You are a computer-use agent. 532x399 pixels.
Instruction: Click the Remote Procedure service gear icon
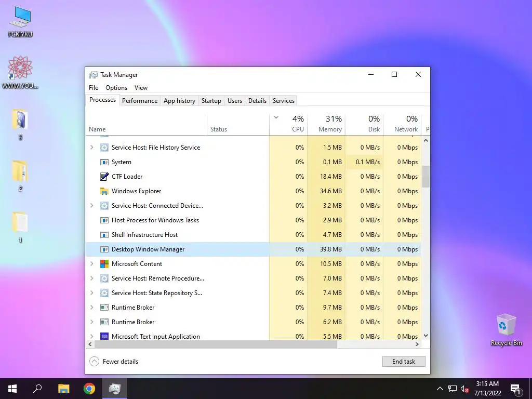(x=104, y=278)
